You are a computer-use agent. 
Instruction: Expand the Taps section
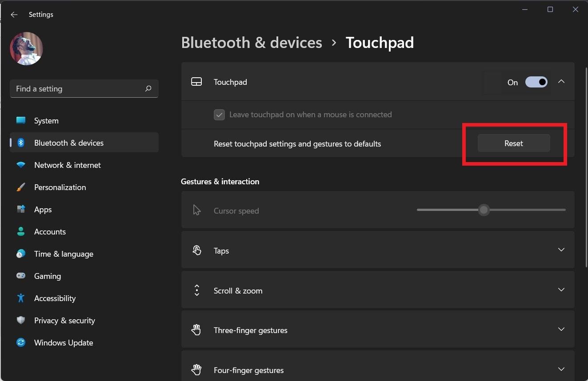tap(561, 250)
